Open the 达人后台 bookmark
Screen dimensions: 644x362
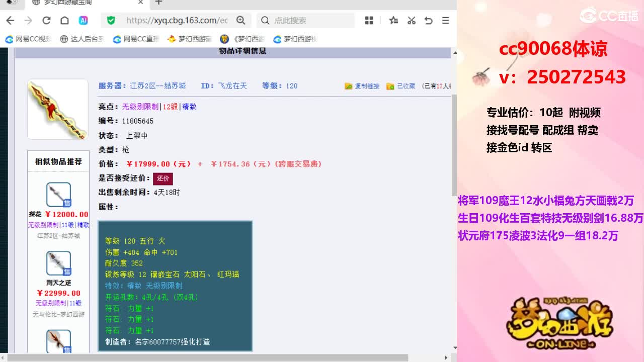coord(82,39)
